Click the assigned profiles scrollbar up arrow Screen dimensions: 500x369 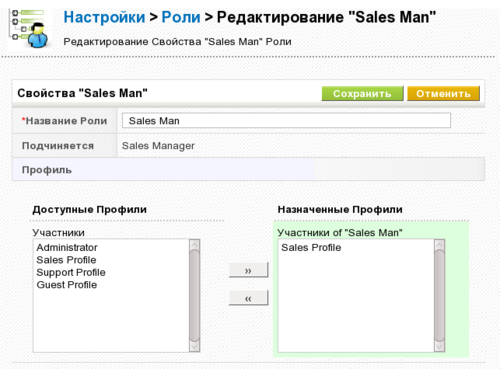pyautogui.click(x=440, y=245)
